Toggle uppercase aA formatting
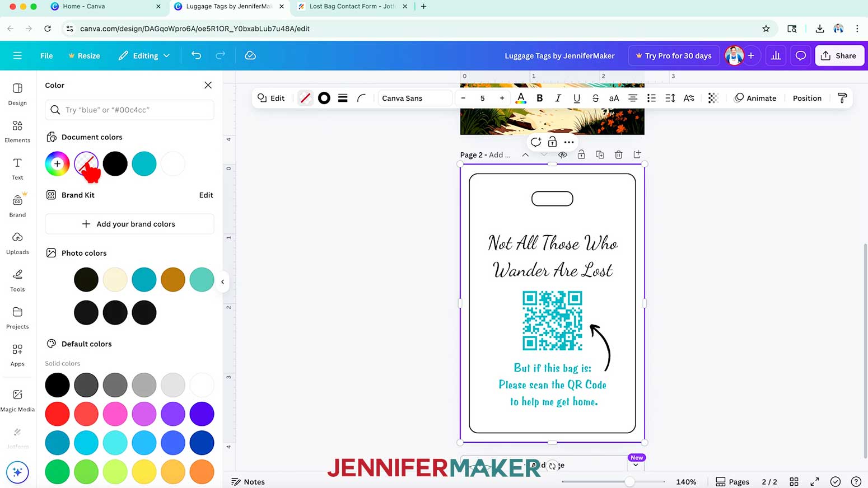 click(614, 98)
